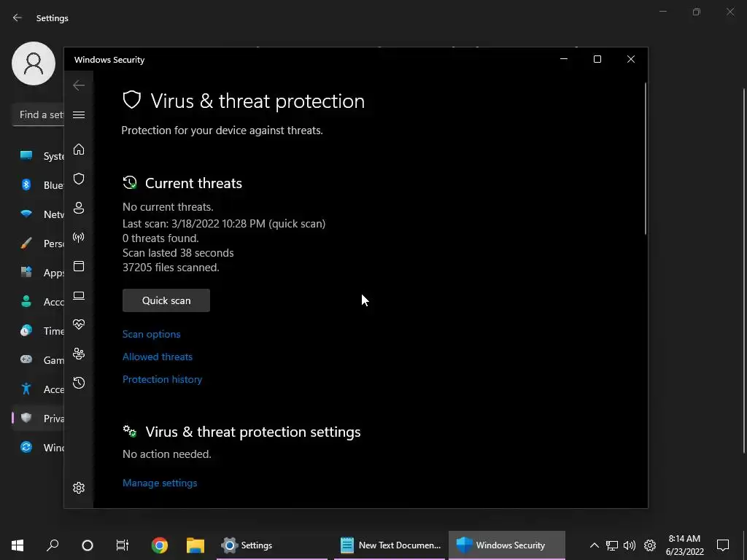Click the Settings window vertical scrollbar
The image size is (747, 560).
745,271
